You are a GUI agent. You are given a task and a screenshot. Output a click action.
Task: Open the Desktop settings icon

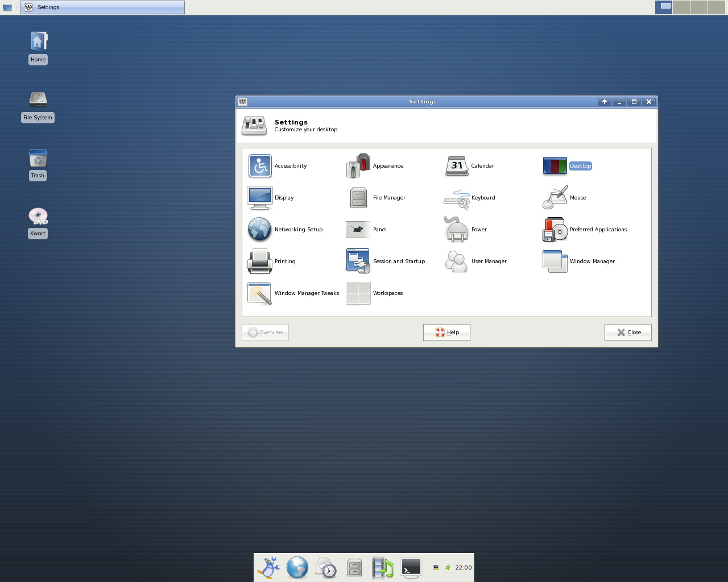point(555,166)
